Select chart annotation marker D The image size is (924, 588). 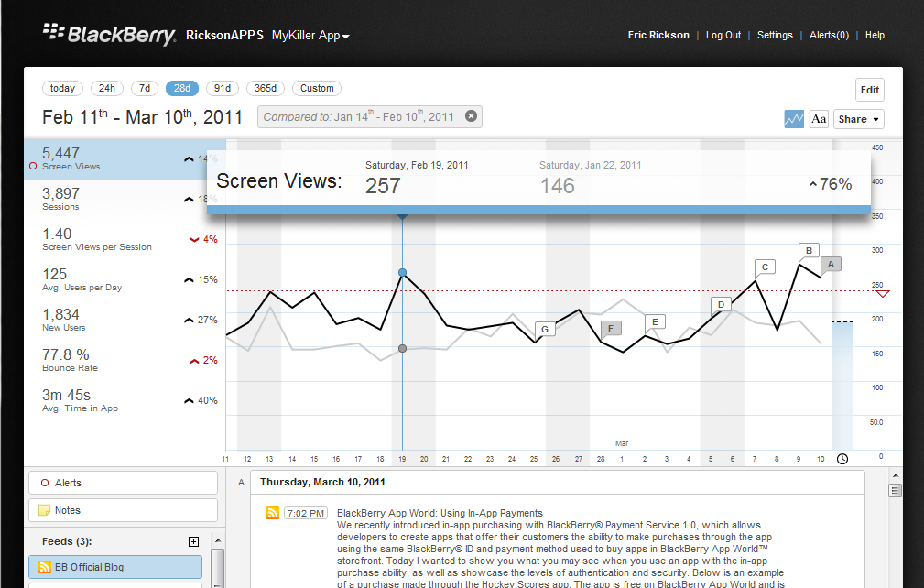tap(721, 305)
